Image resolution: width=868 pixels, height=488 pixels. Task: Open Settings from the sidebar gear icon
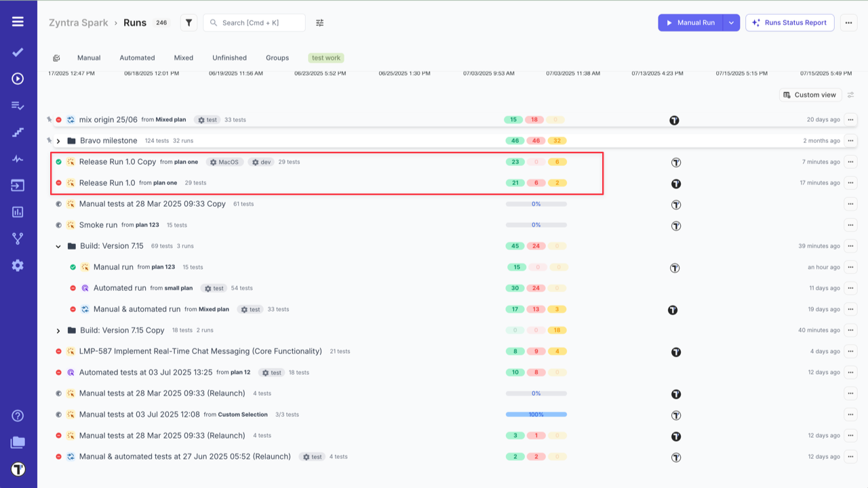click(x=18, y=265)
